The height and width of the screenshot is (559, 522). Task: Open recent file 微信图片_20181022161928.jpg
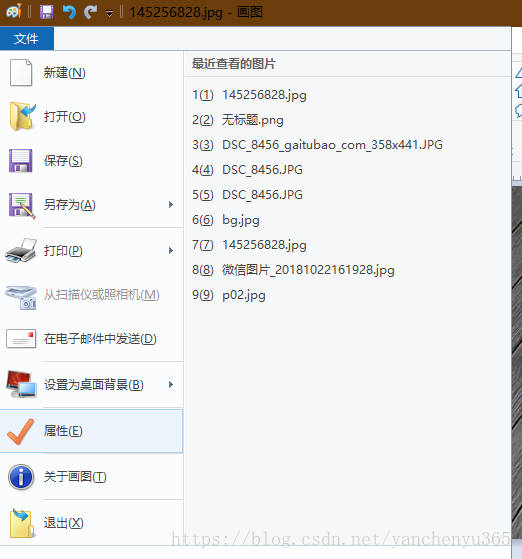[293, 270]
